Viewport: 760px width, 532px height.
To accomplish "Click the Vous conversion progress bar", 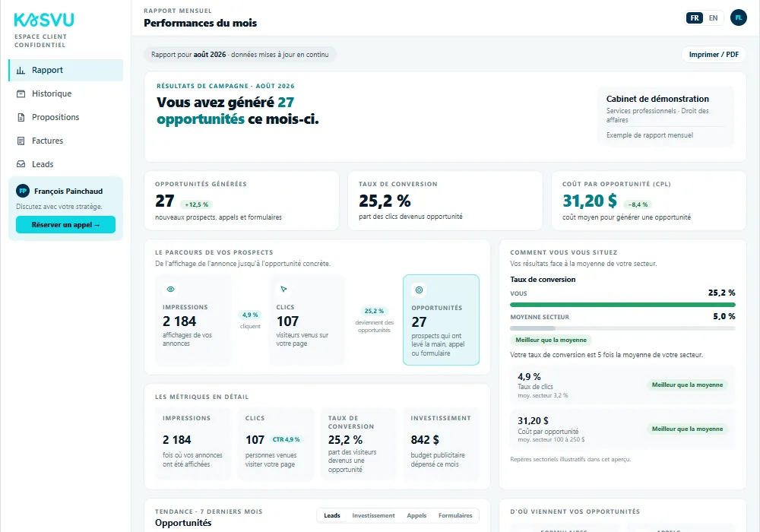I will [x=622, y=305].
